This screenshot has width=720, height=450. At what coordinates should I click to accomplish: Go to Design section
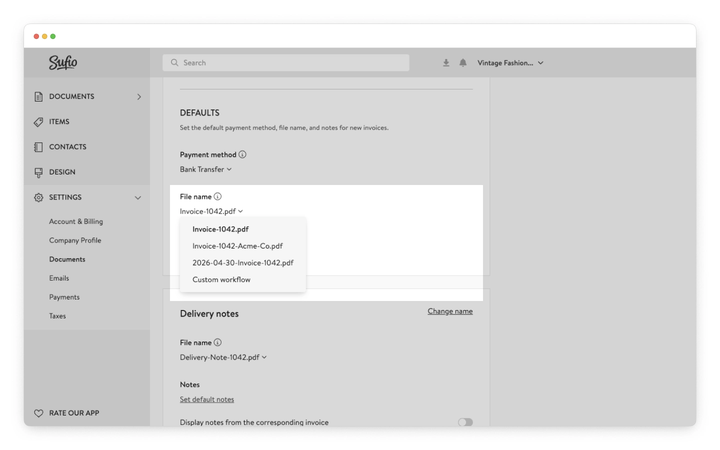pos(62,172)
